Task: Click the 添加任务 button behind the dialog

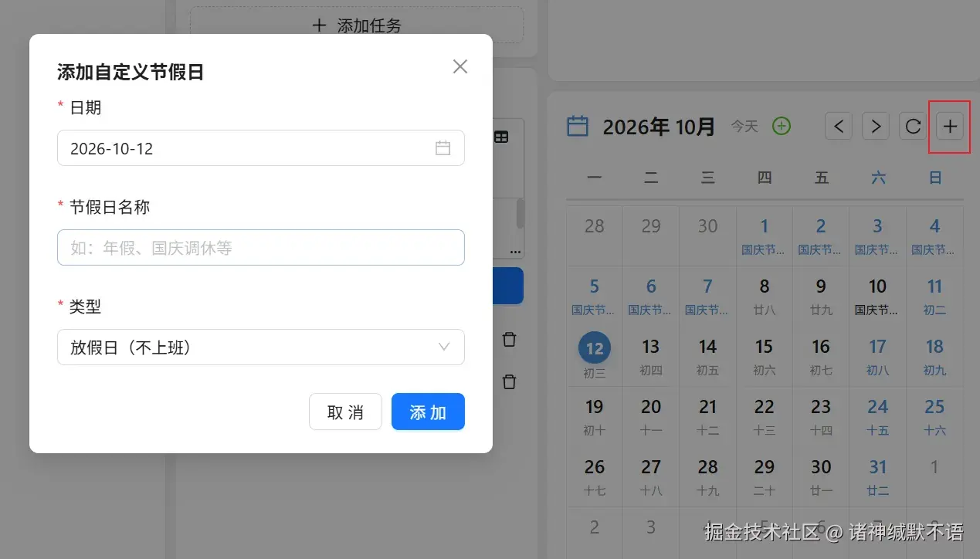Action: click(x=357, y=25)
